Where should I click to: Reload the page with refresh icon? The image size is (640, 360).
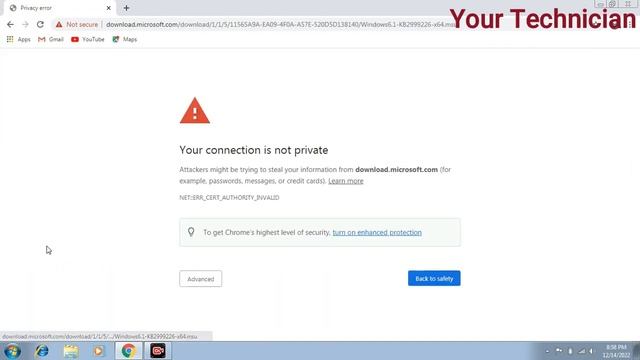[40, 24]
